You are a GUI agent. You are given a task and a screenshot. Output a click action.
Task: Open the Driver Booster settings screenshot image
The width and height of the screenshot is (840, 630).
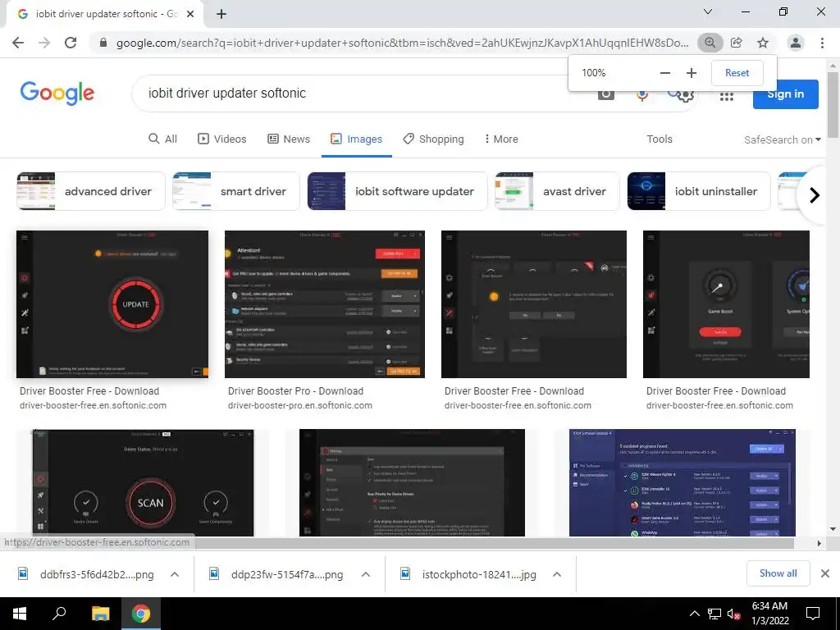412,482
